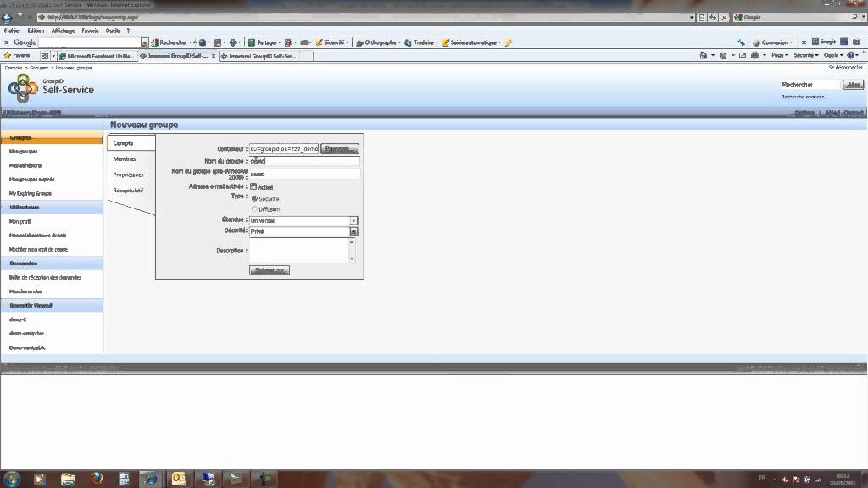
Task: Open the search provider dropdown arrow
Action: pos(864,17)
